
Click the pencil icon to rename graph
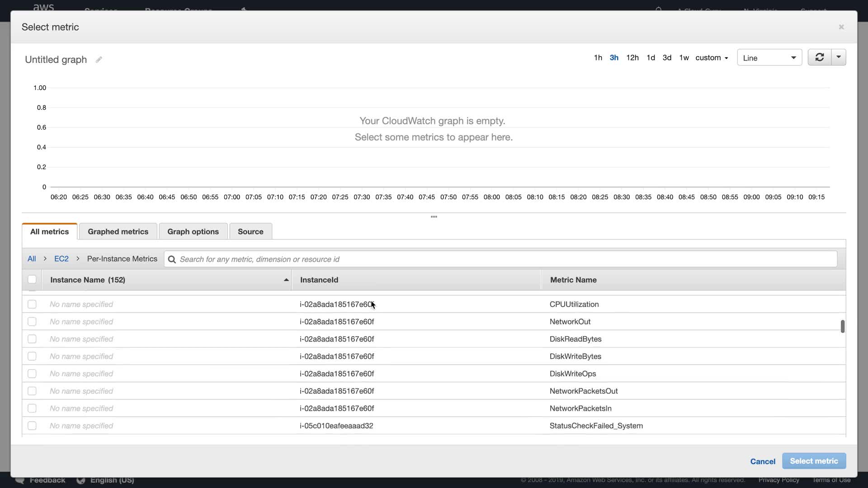(99, 60)
